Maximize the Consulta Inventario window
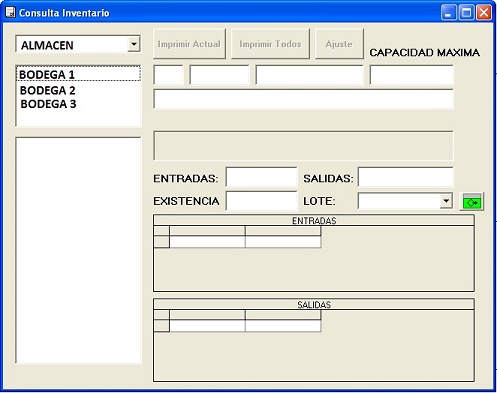 pyautogui.click(x=466, y=13)
